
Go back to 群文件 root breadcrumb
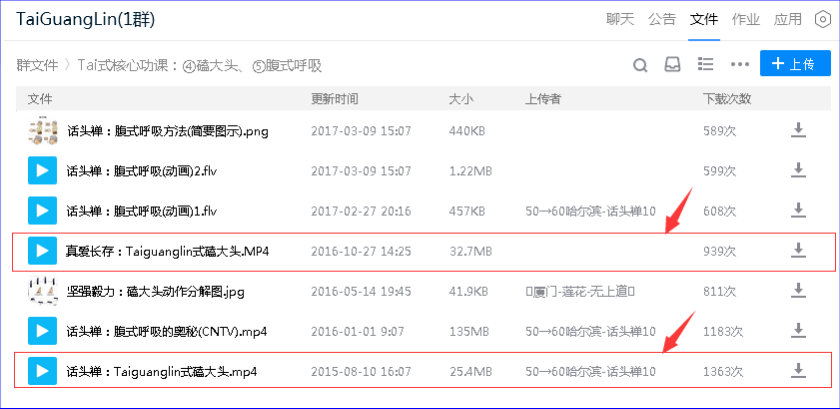pyautogui.click(x=37, y=65)
